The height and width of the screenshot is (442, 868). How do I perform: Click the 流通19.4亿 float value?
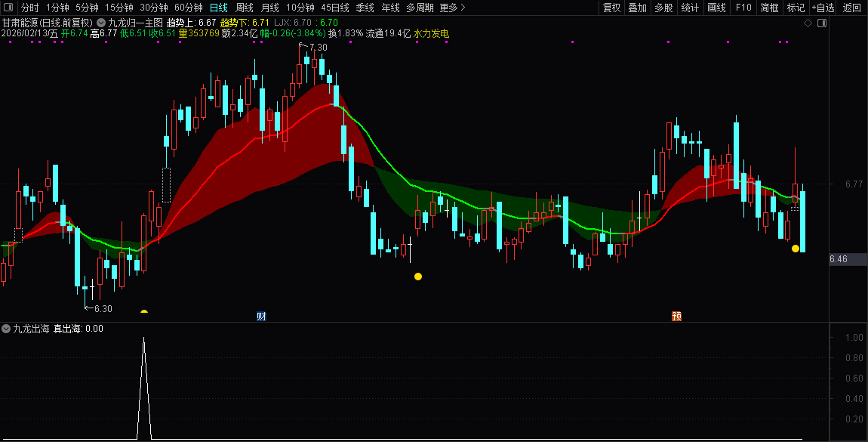(388, 33)
